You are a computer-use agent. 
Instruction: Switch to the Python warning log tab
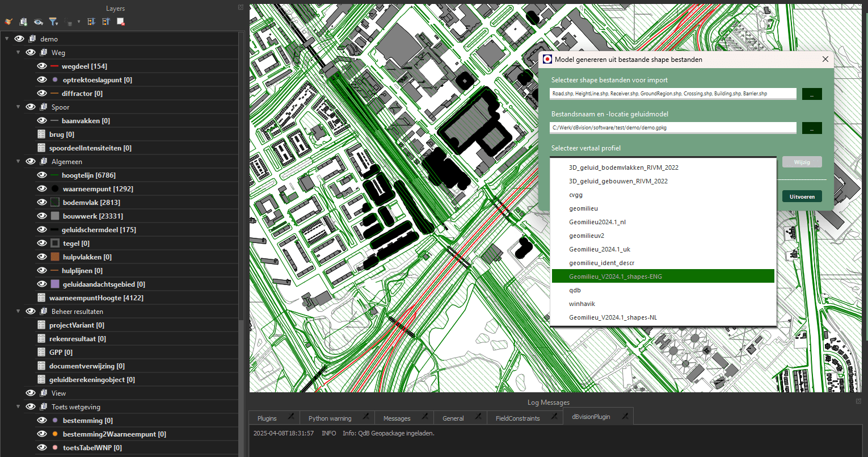[x=331, y=418]
